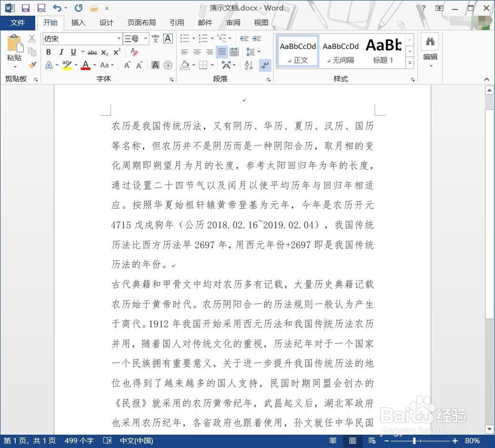Screen dimensions: 495x448
Task: Switch to the 引用 References tab
Action: pyautogui.click(x=177, y=23)
